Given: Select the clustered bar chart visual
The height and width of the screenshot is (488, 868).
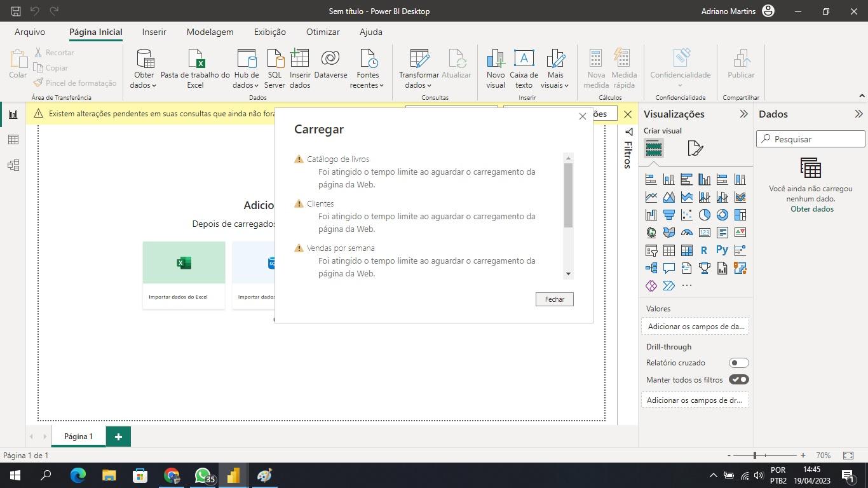Looking at the screenshot, I should point(687,179).
